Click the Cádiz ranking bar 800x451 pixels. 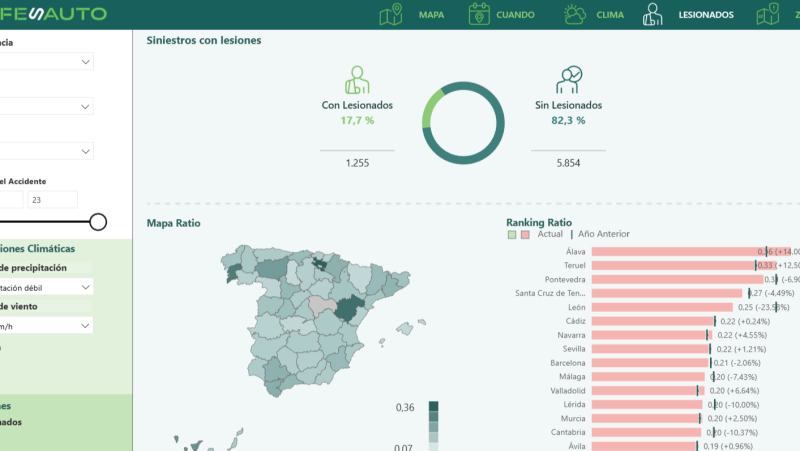coord(653,321)
